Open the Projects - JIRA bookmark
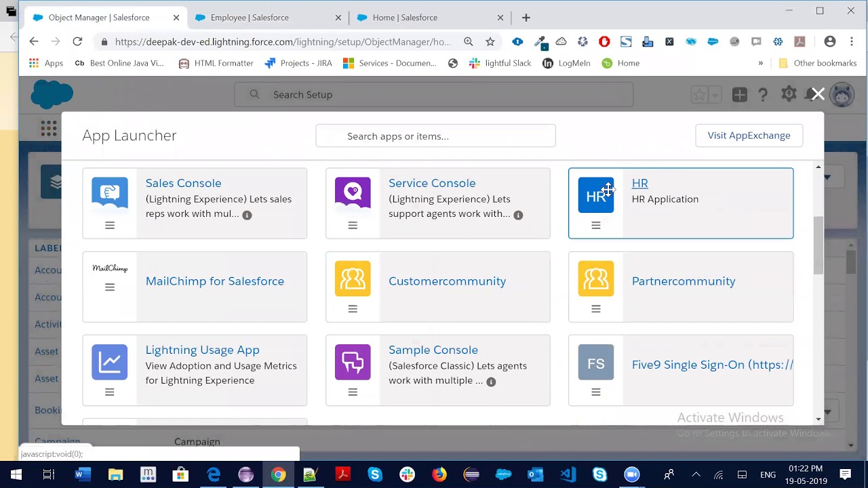 pos(298,63)
